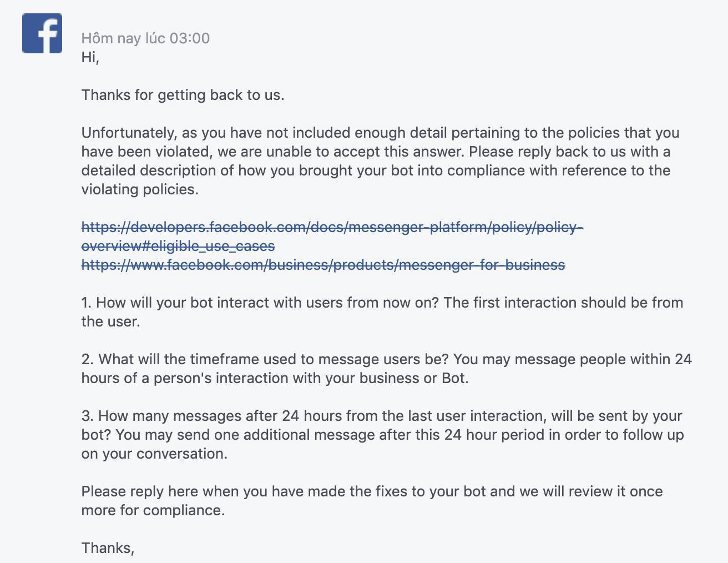The height and width of the screenshot is (563, 728).
Task: Click the line starting "Unfortunately, as you have"
Action: tap(381, 133)
